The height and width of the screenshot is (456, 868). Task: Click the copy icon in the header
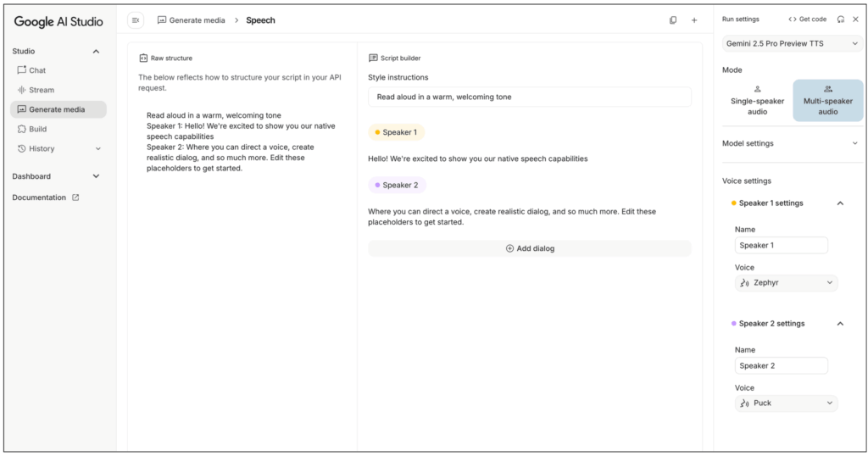[673, 20]
